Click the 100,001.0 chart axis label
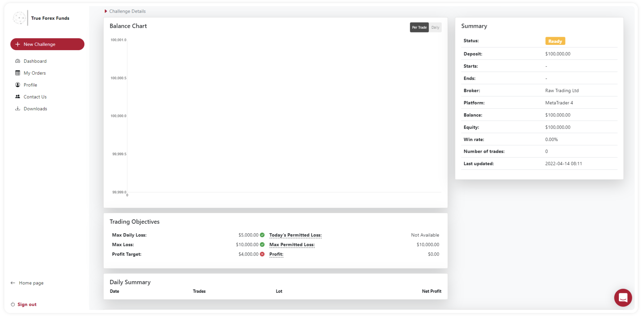 click(x=118, y=40)
